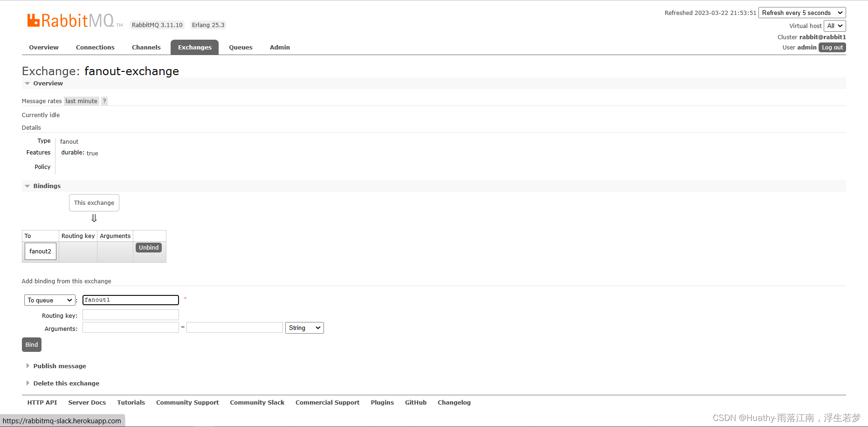The width and height of the screenshot is (868, 427).
Task: Click the Erlang 25.3 version label
Action: pyautogui.click(x=208, y=25)
